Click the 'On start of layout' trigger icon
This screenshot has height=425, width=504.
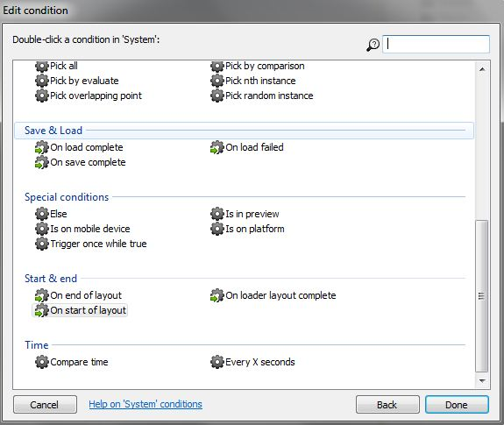(x=42, y=310)
